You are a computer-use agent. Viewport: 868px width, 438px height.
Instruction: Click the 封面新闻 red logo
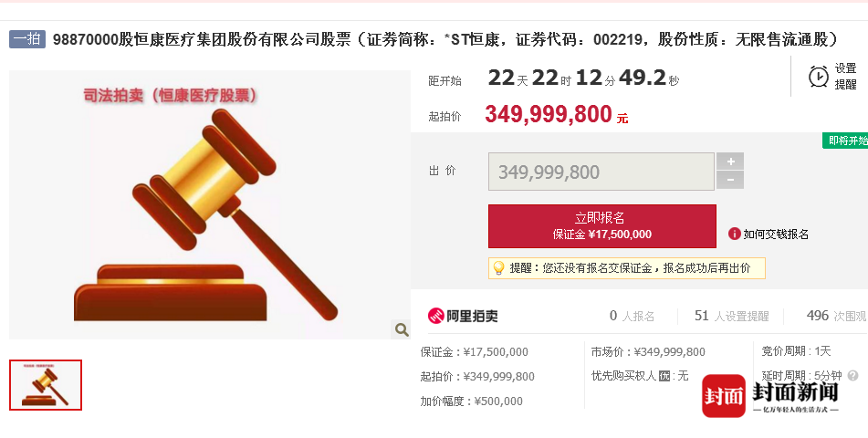tap(724, 395)
